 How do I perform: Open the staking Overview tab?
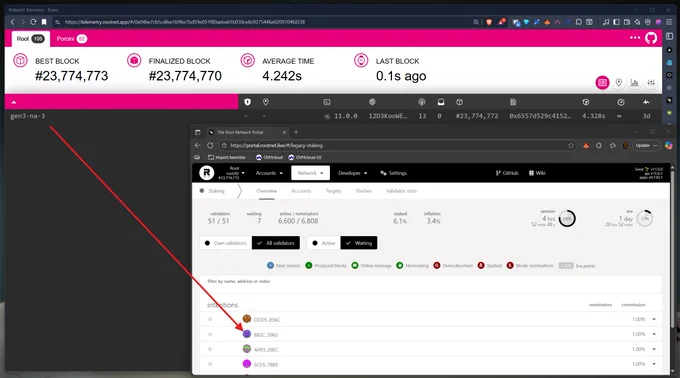pyautogui.click(x=266, y=191)
